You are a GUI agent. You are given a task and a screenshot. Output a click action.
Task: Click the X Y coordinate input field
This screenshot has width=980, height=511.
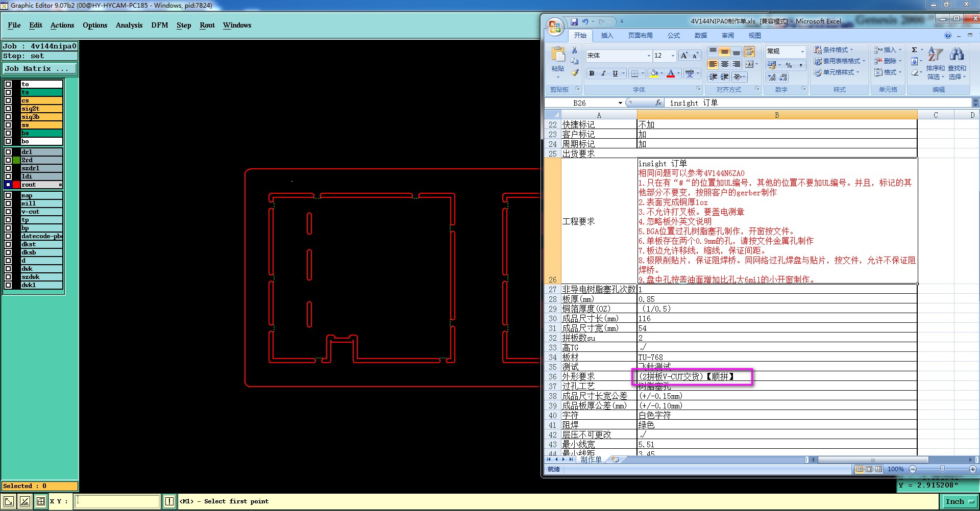pos(117,501)
